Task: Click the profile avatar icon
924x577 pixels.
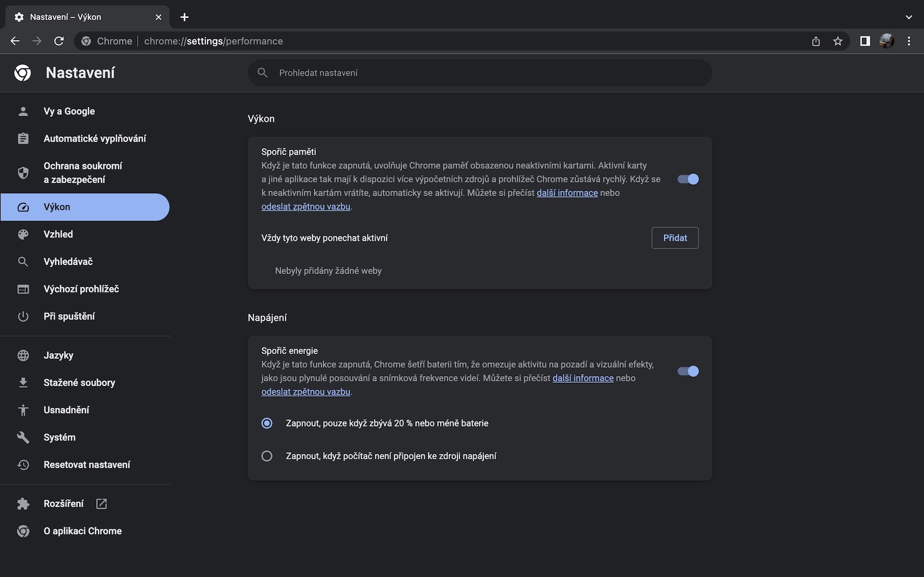Action: click(x=887, y=41)
